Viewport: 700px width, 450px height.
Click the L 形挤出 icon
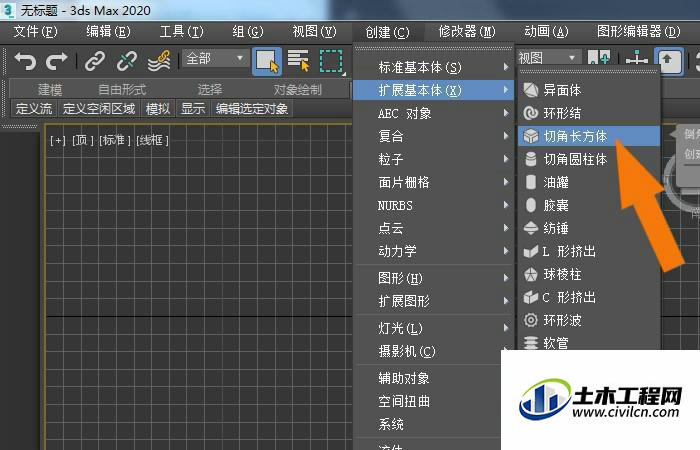pos(531,251)
